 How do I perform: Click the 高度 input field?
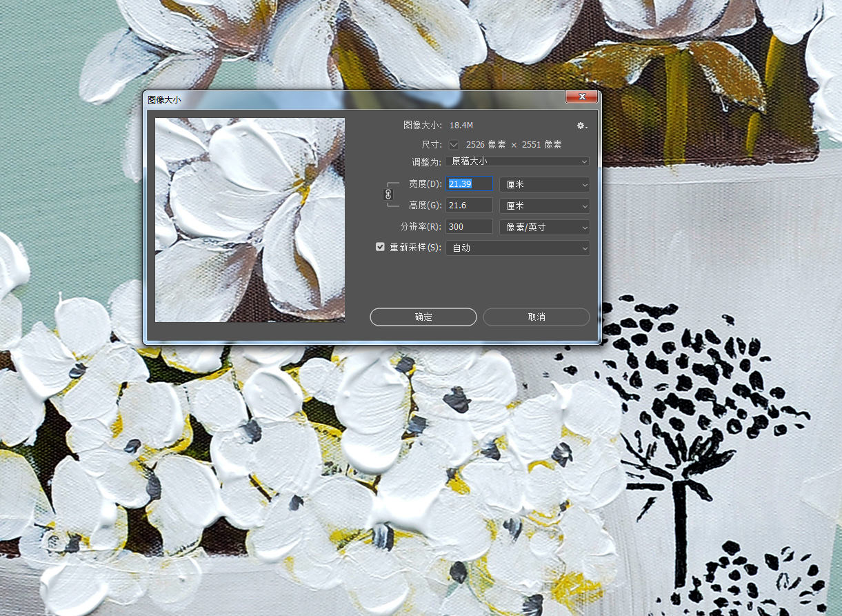coord(470,205)
